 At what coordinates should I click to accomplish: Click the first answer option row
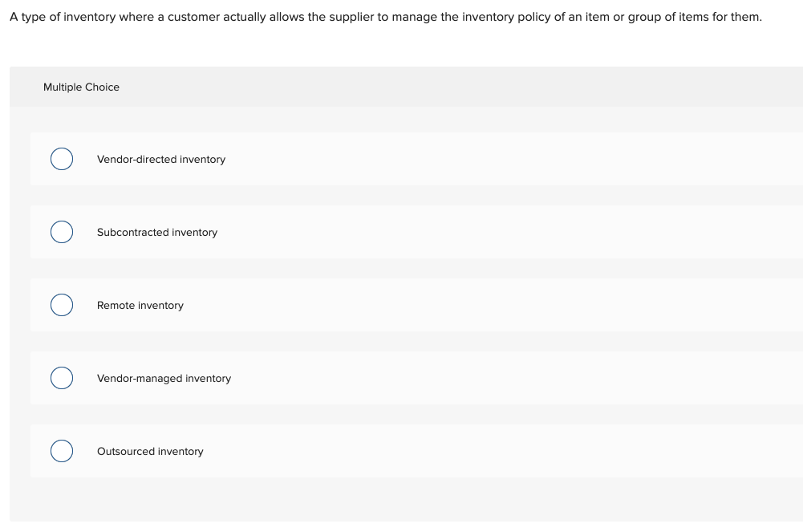coord(401,159)
